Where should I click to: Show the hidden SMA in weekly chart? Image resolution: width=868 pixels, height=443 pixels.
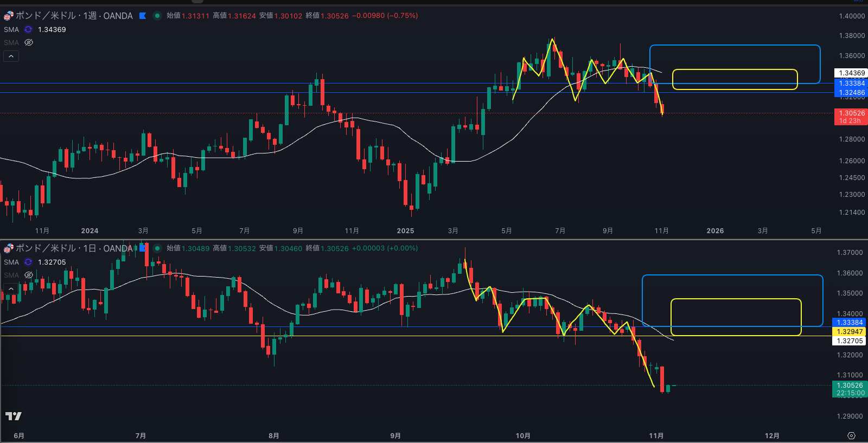coord(29,42)
